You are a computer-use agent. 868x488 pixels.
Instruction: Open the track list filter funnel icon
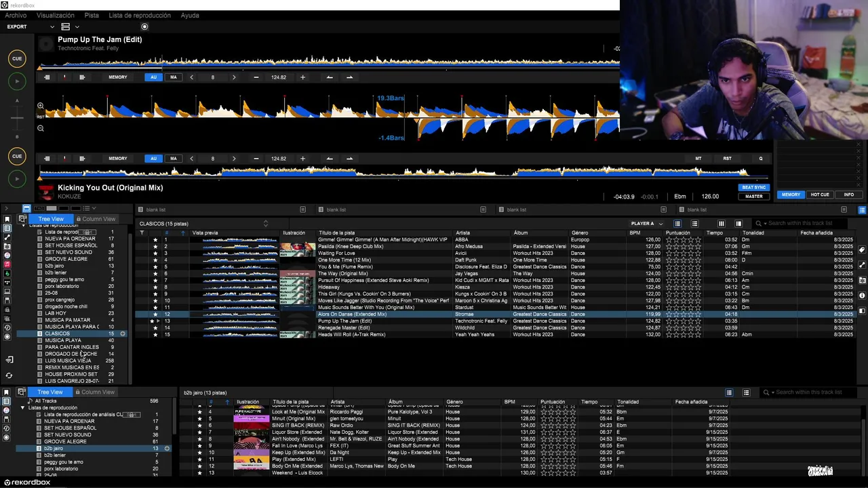point(142,233)
